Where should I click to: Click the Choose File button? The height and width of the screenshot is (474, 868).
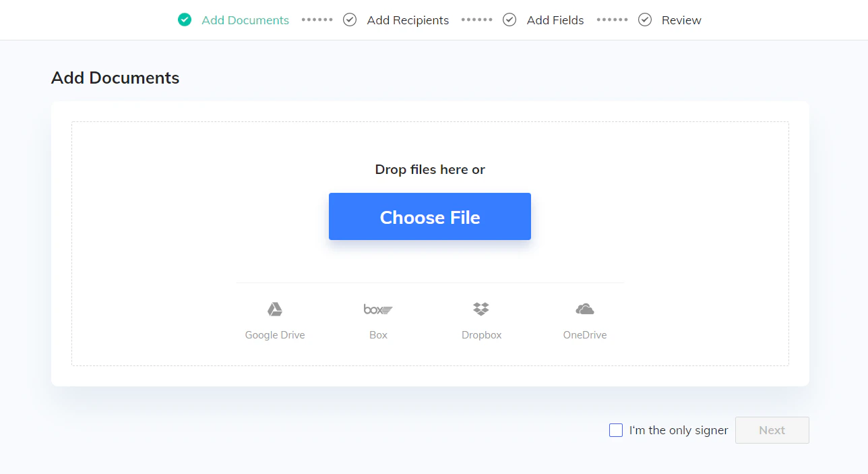pyautogui.click(x=429, y=216)
